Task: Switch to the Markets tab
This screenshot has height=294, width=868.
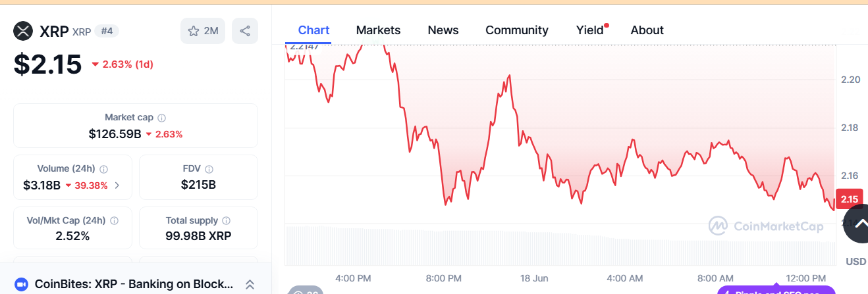Action: click(378, 30)
